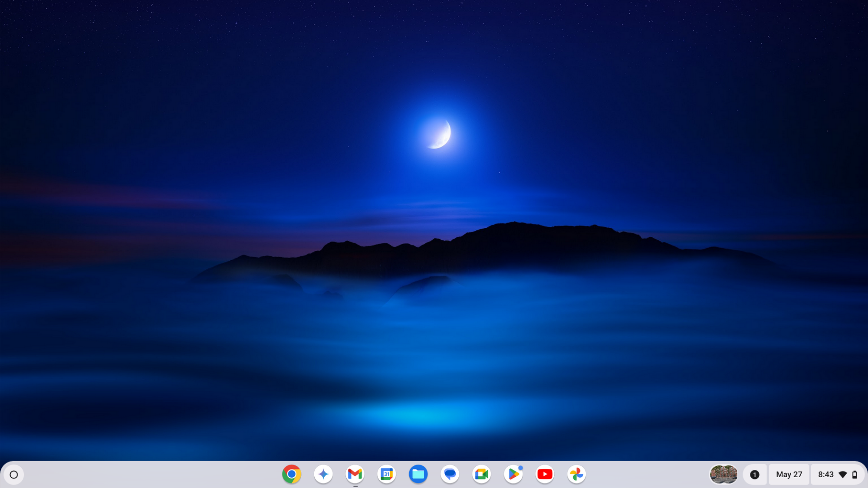Click the Chrome search launcher

tap(13, 474)
